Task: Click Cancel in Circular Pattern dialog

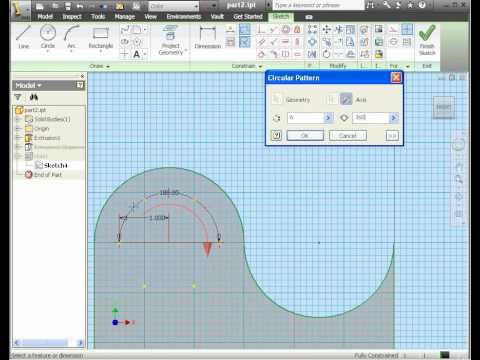Action: tap(348, 136)
